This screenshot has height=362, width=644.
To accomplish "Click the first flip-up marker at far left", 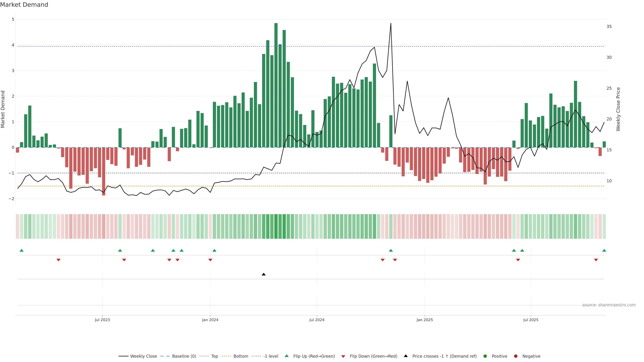I will (x=21, y=250).
